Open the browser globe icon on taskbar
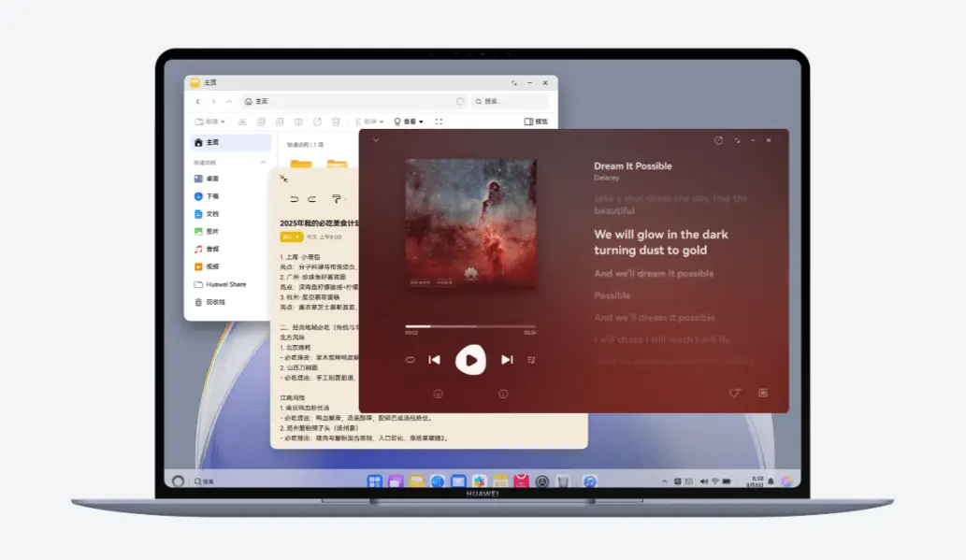 [x=438, y=481]
